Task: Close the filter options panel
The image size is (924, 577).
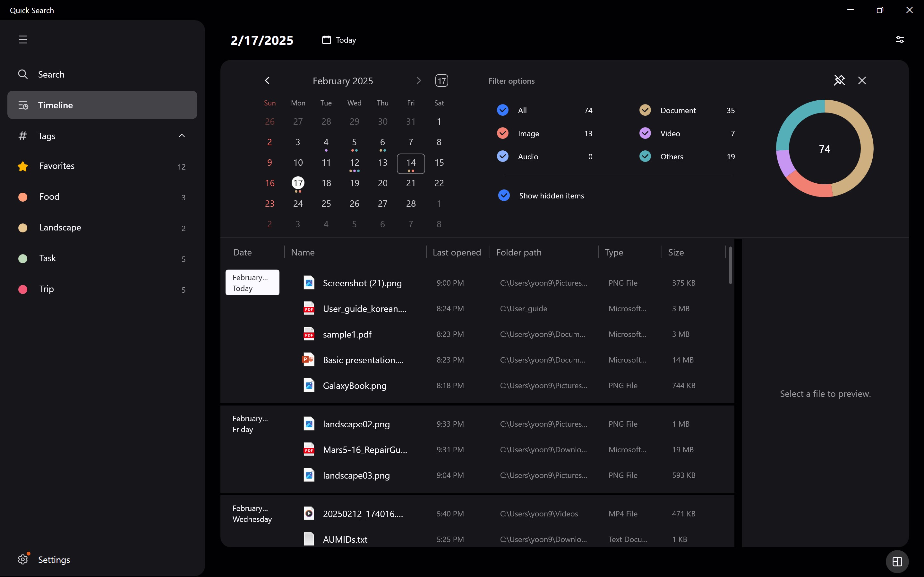Action: pos(862,80)
